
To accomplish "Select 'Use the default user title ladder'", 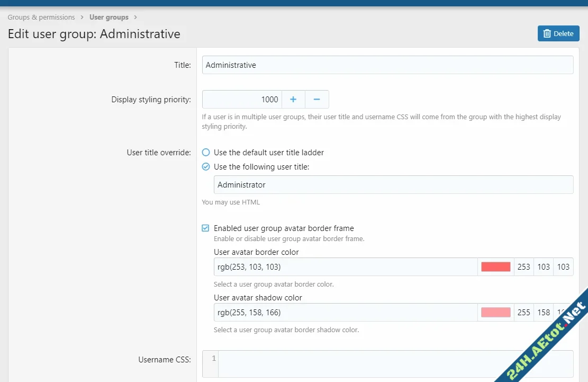I will pos(206,153).
